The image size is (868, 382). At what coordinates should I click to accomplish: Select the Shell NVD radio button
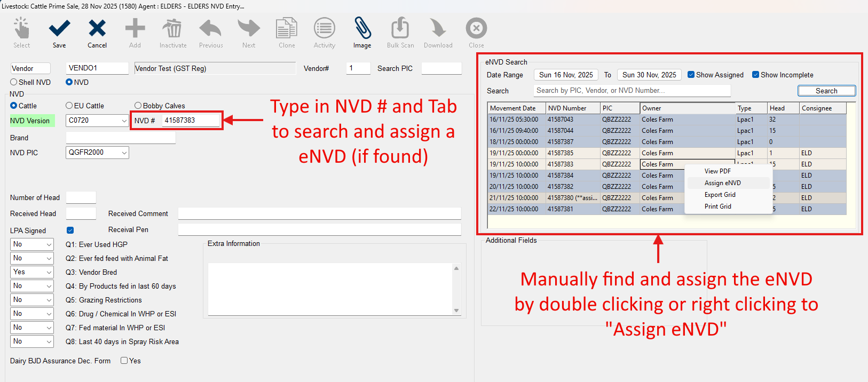(14, 82)
